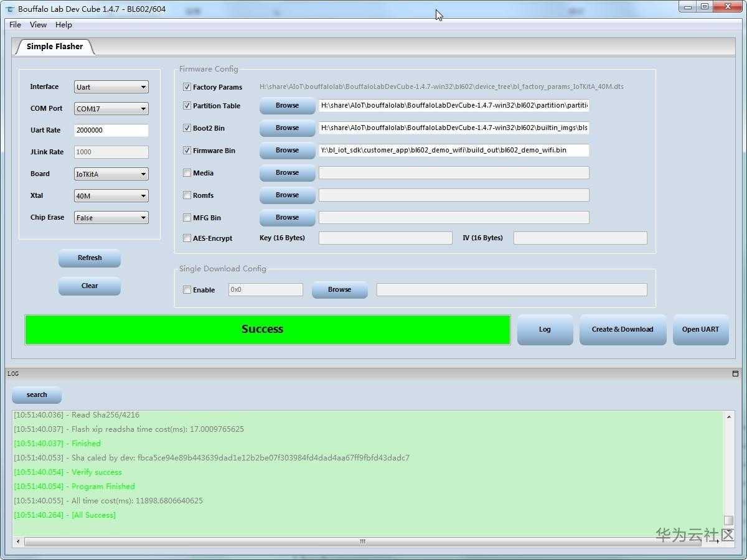Image resolution: width=747 pixels, height=560 pixels.
Task: Browse for the Single Download file
Action: [x=339, y=290]
